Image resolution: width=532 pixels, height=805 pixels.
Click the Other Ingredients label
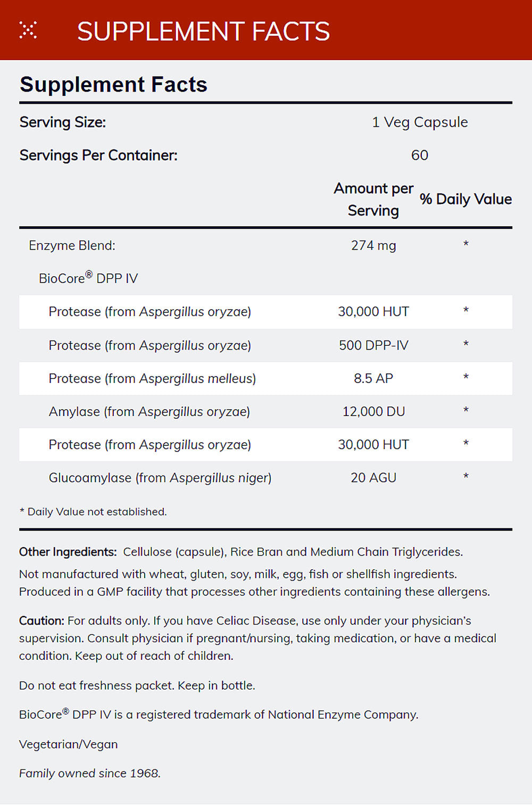pyautogui.click(x=68, y=552)
